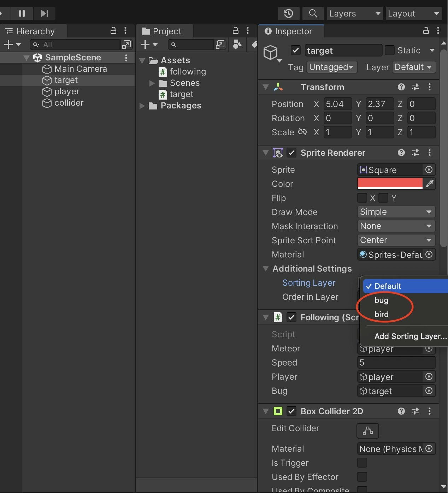
Task: Open the Tag dropdown showing Untagged
Action: click(332, 67)
